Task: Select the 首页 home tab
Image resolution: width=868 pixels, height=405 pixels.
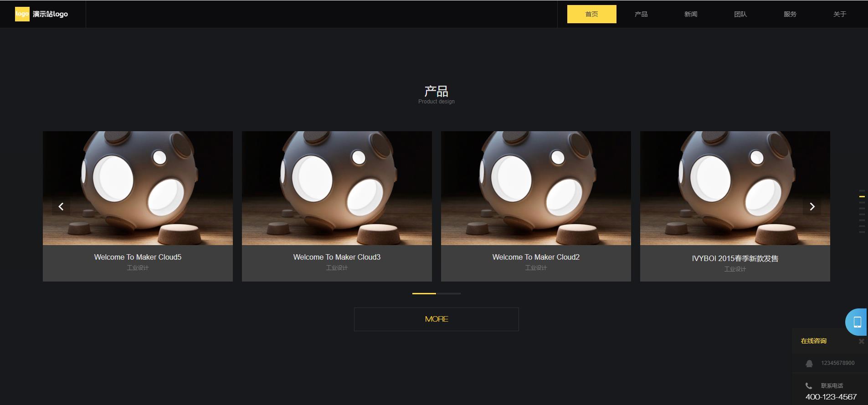Action: (592, 14)
